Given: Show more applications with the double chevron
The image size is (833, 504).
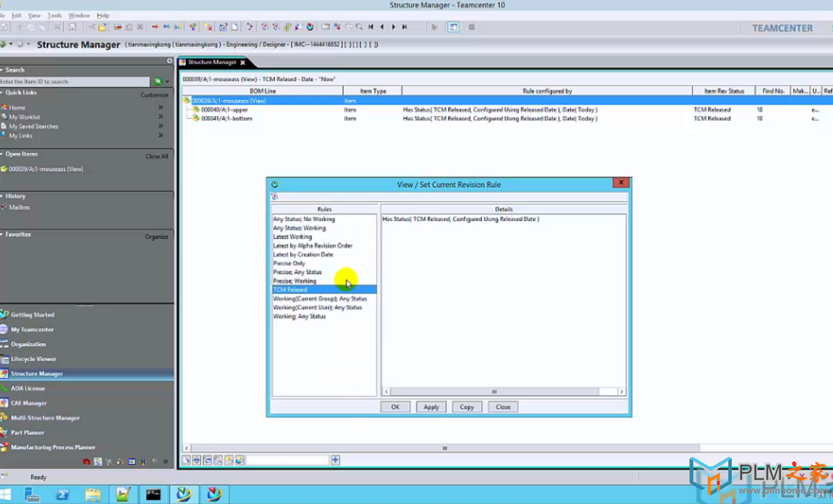Looking at the screenshot, I should [165, 461].
